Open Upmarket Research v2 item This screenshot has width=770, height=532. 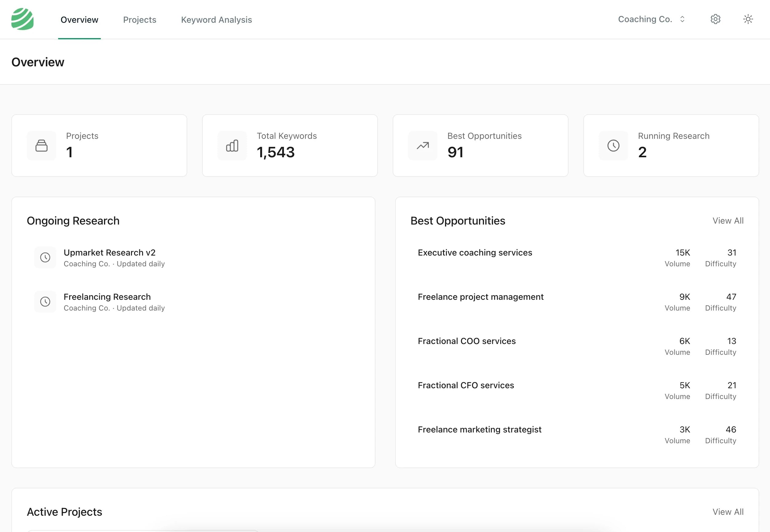[x=109, y=253]
